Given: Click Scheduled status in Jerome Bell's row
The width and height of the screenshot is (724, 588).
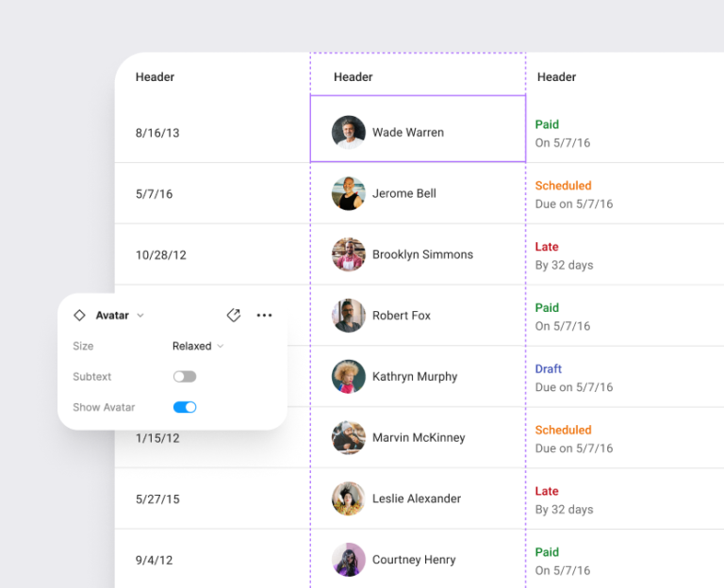Looking at the screenshot, I should (x=564, y=186).
